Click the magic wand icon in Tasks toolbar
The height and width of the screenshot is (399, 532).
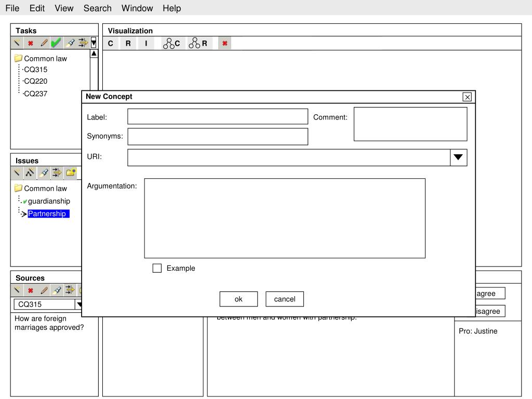point(17,43)
